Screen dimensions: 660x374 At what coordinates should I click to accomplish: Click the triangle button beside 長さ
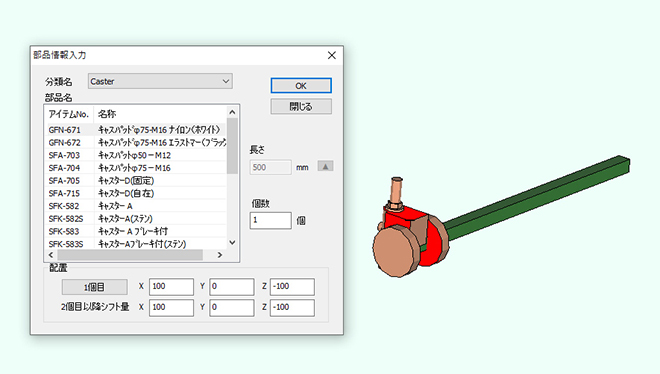(x=325, y=166)
